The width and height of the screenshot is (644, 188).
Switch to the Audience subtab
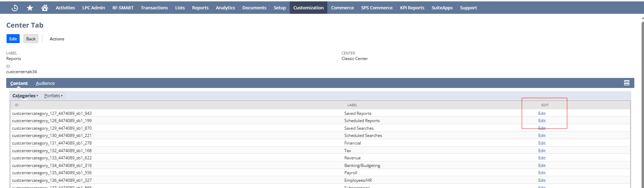(45, 83)
